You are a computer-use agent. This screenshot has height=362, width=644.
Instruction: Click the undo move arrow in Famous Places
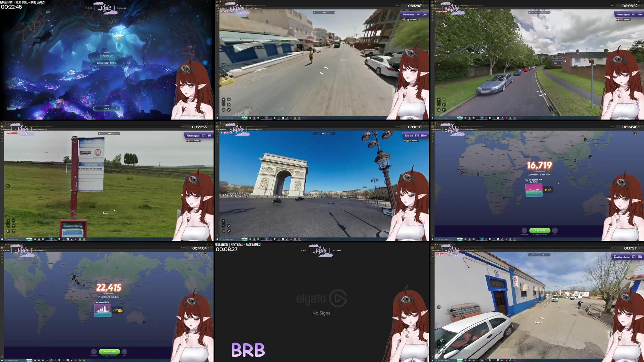pos(229,99)
